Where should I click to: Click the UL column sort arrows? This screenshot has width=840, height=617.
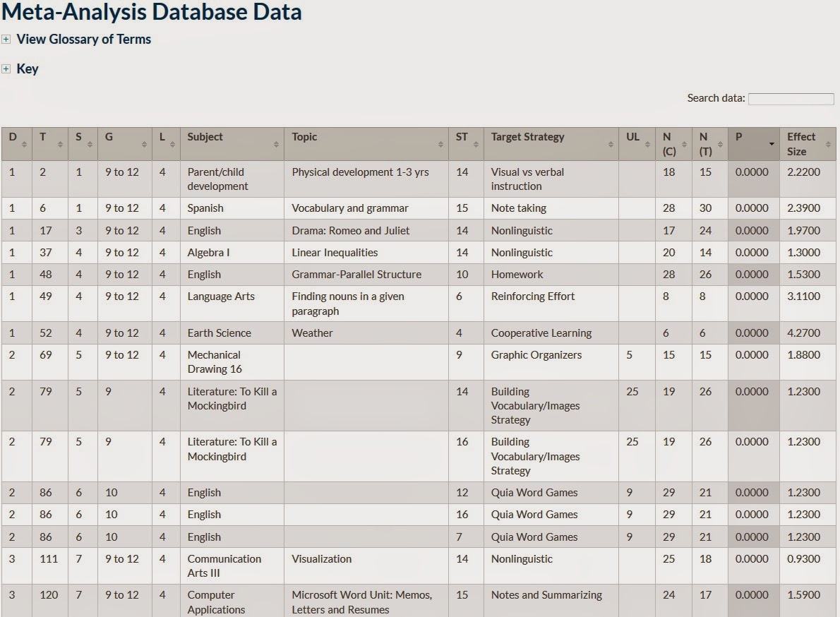pos(647,145)
